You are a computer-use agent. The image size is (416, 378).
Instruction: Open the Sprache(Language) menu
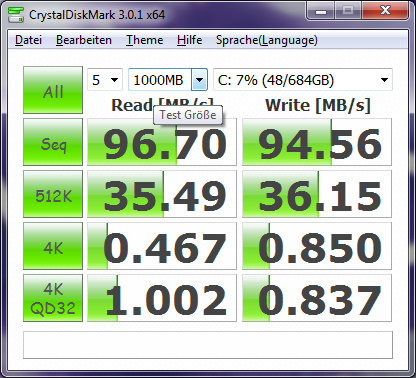267,40
